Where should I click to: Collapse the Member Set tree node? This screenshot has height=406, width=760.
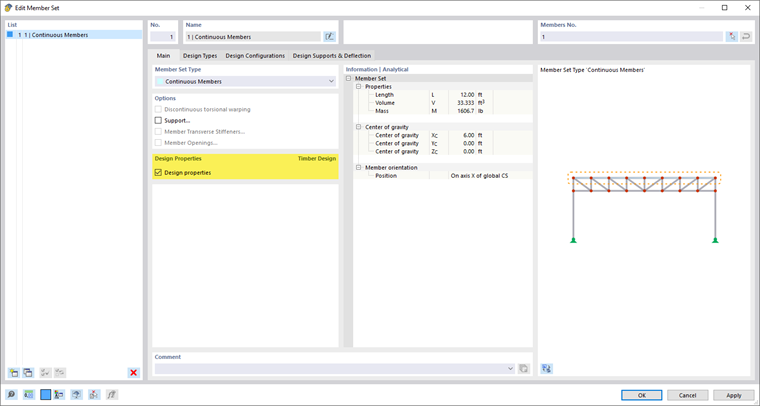coord(348,78)
